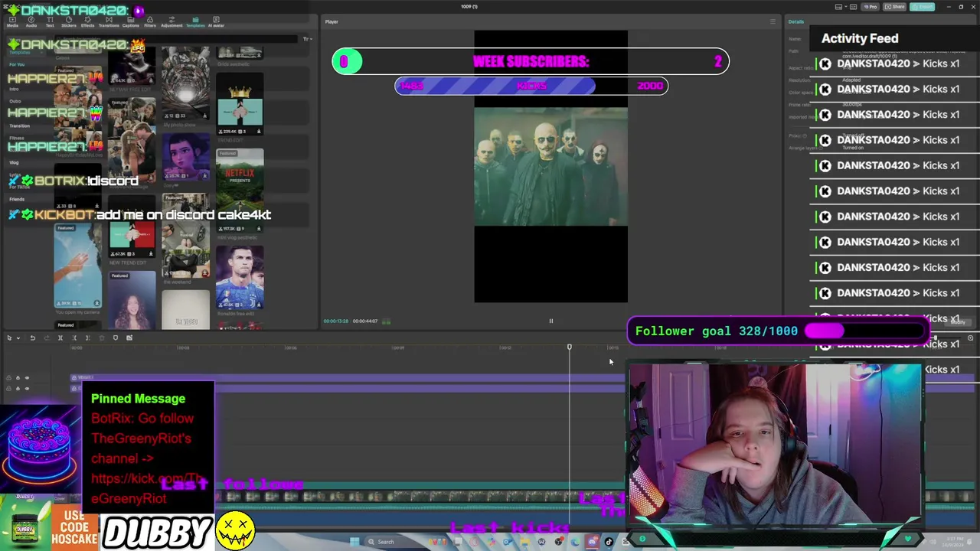
Task: Open the Audio panel icon
Action: pos(31,21)
